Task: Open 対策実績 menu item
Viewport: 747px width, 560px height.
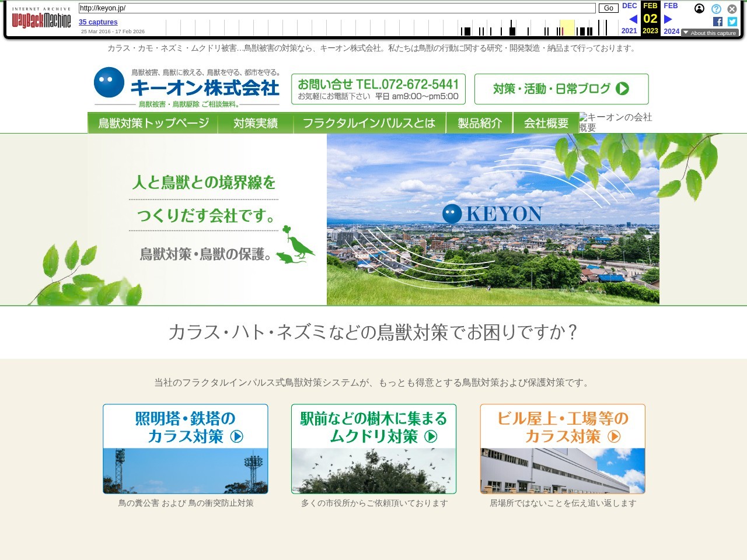Action: [256, 123]
